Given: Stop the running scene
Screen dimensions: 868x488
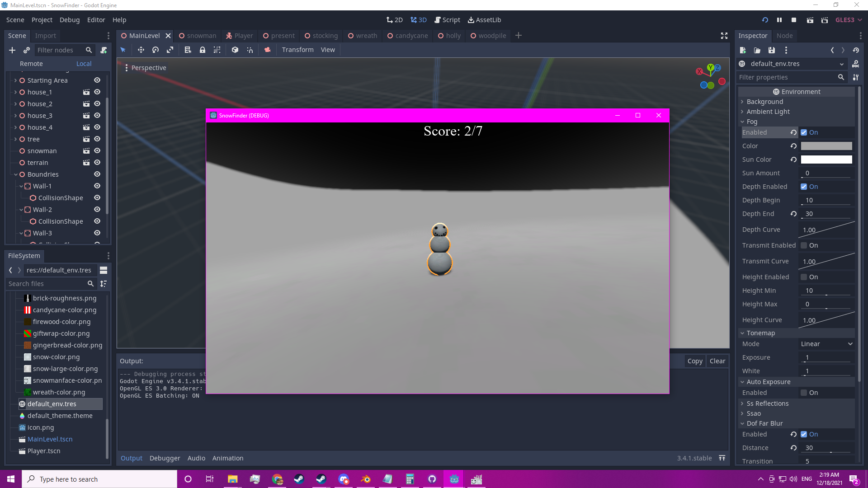Looking at the screenshot, I should [x=794, y=20].
